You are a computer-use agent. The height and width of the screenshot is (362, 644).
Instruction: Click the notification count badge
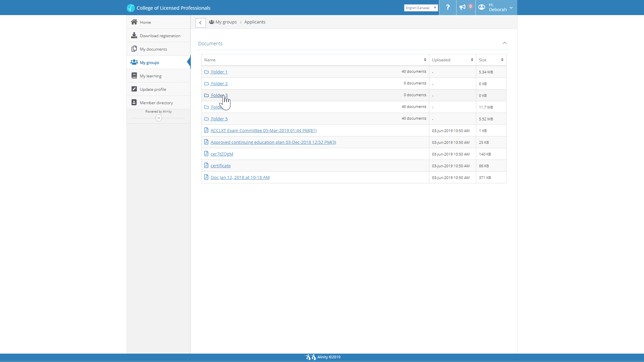470,6
